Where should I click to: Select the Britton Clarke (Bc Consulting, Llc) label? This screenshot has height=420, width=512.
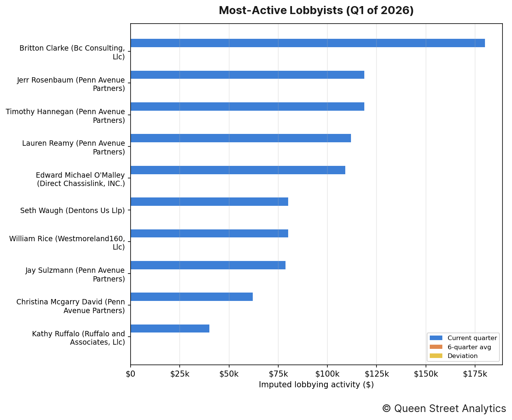(x=72, y=52)
